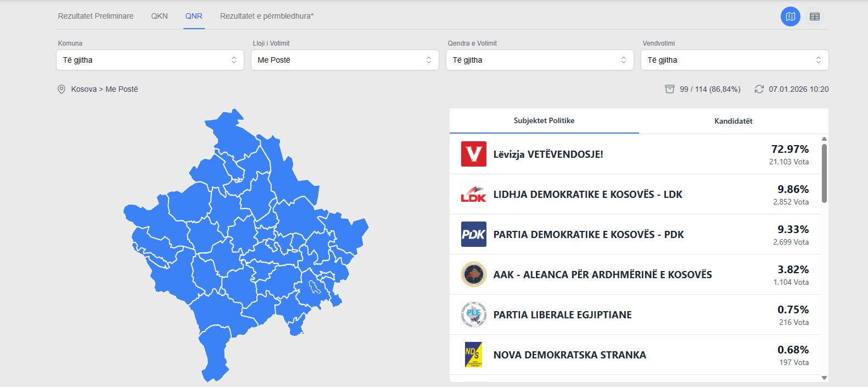Open the Komuna dropdown
The width and height of the screenshot is (868, 387).
pos(150,60)
